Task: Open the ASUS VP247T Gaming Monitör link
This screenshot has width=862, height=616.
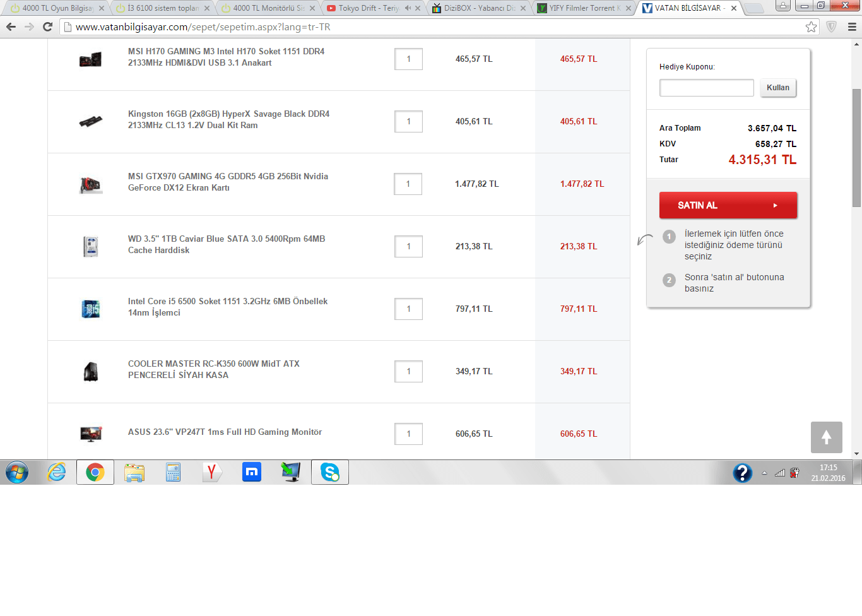Action: [x=225, y=432]
